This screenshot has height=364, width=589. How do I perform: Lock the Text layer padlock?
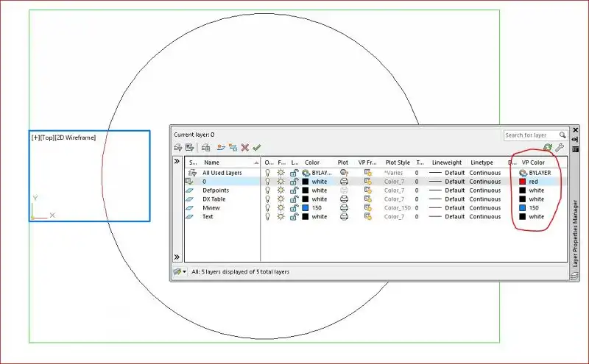pos(294,216)
